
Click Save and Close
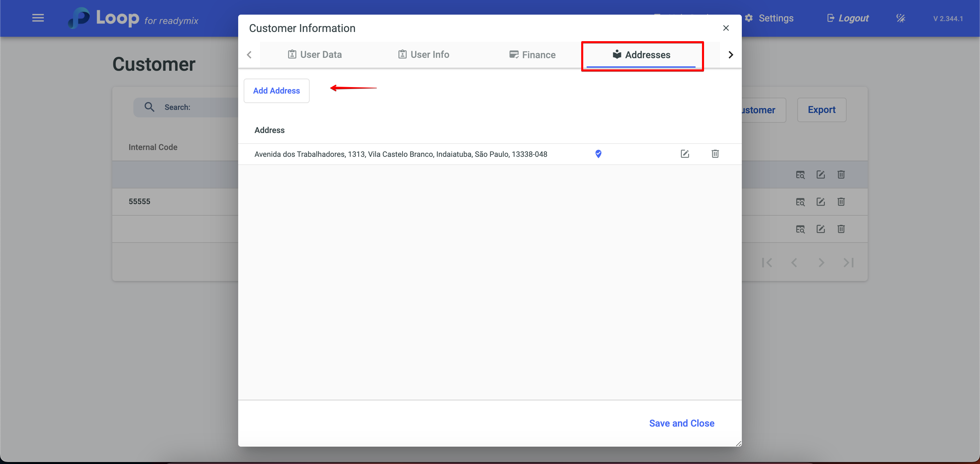tap(681, 423)
